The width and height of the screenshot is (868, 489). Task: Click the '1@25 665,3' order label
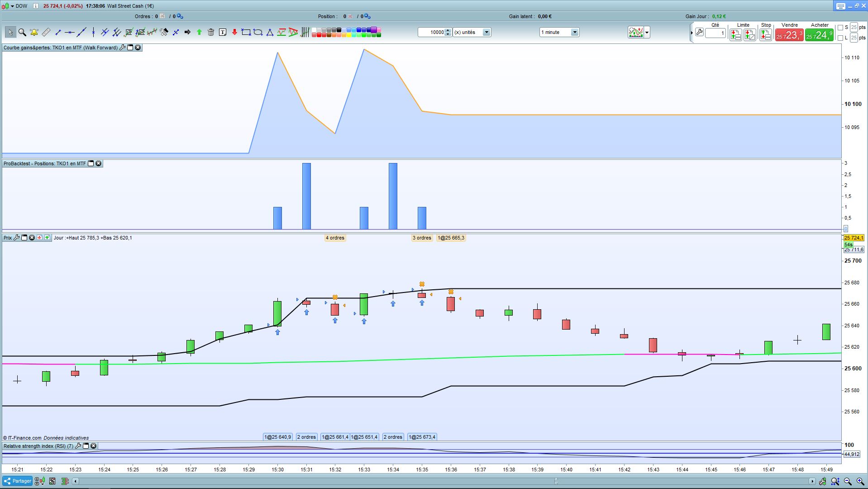click(x=451, y=238)
